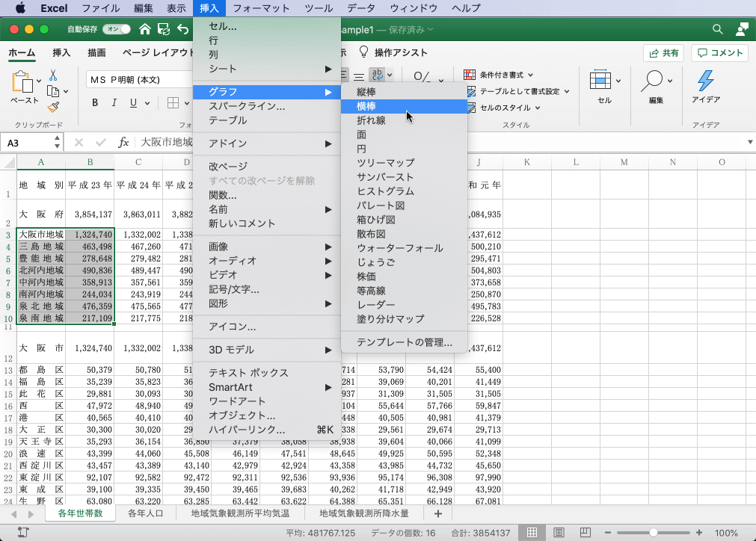Click the cell Borders icon
Viewport: 756px width, 541px height.
(x=173, y=102)
